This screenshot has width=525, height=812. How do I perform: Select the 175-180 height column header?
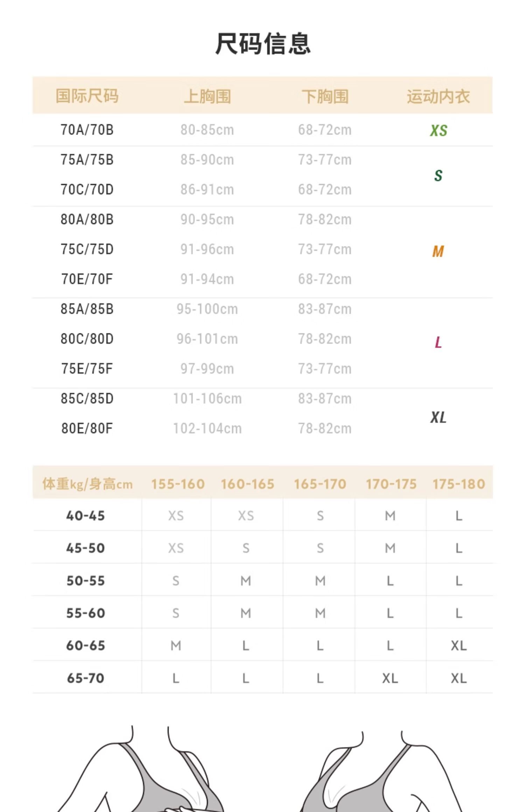tap(459, 484)
